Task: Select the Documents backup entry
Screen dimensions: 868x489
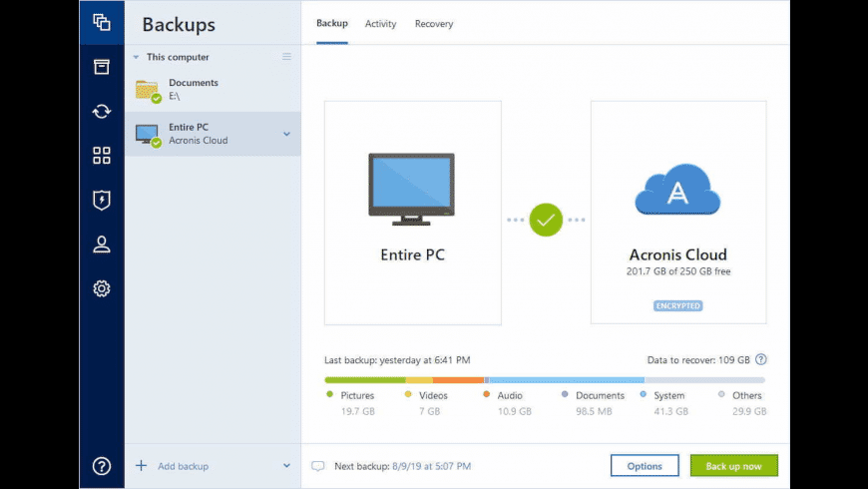Action: coord(213,90)
